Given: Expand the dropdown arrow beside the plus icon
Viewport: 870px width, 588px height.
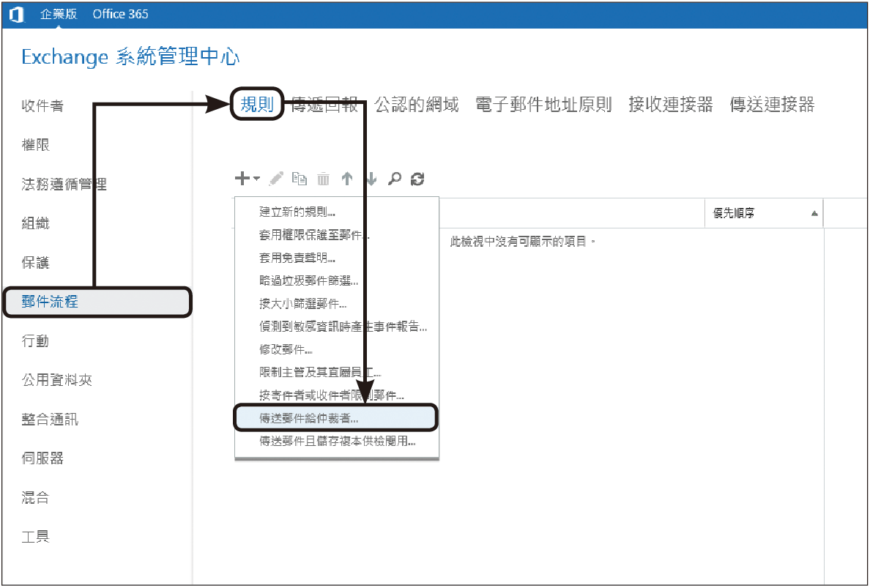Looking at the screenshot, I should [x=256, y=179].
